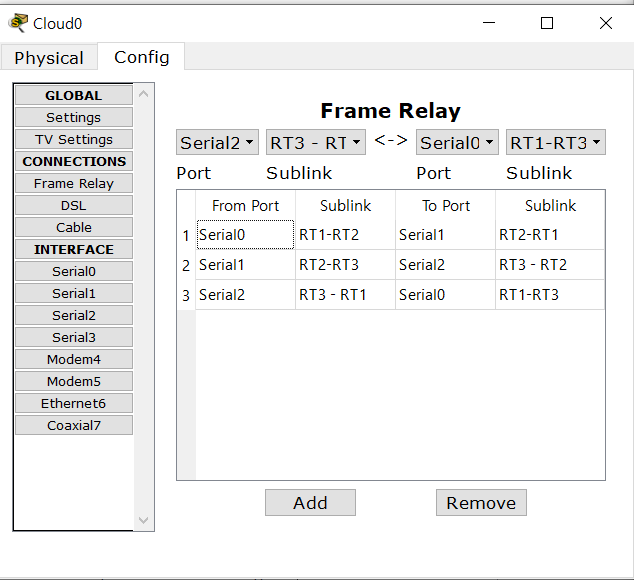The height and width of the screenshot is (580, 634).
Task: Click the INTERFACE section header
Action: tap(74, 249)
